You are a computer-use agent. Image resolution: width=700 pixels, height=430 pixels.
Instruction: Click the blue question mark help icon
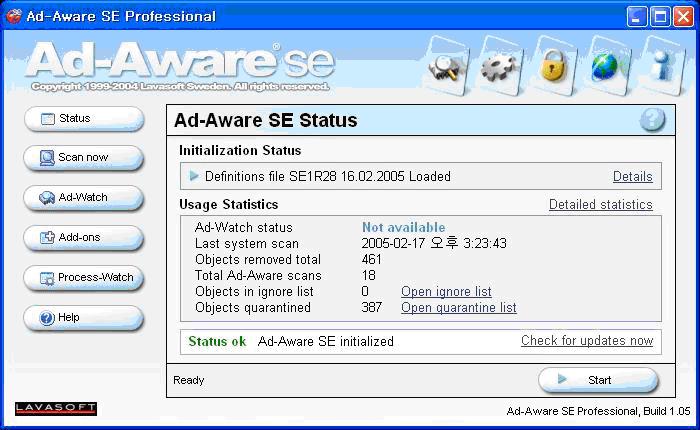tap(652, 120)
